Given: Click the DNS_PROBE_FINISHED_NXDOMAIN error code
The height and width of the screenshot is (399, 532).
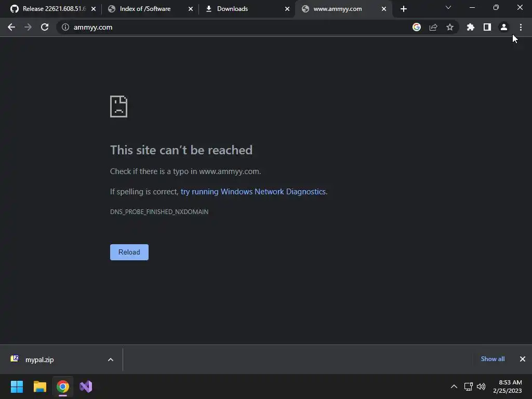Looking at the screenshot, I should [159, 212].
